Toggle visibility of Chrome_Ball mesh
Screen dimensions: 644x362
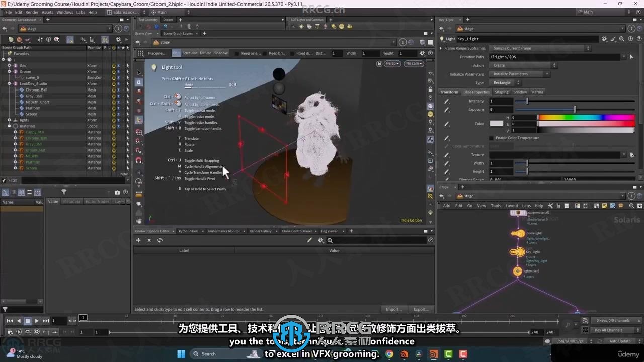coord(119,90)
